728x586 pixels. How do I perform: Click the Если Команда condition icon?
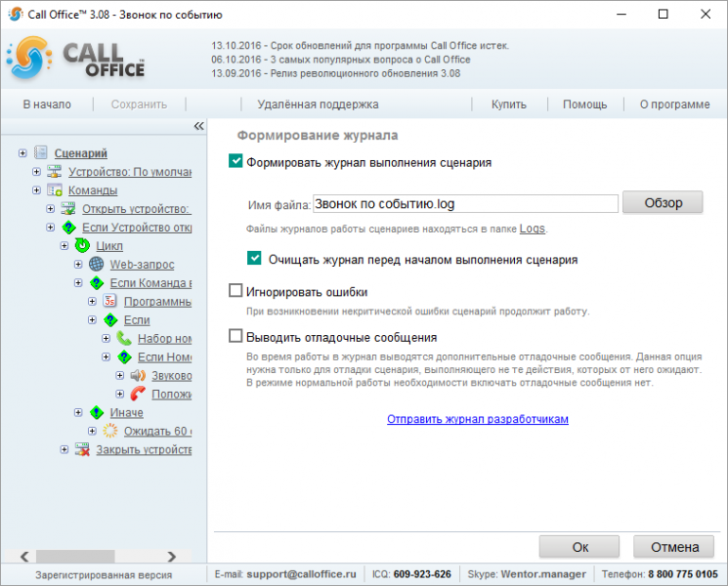pos(96,282)
